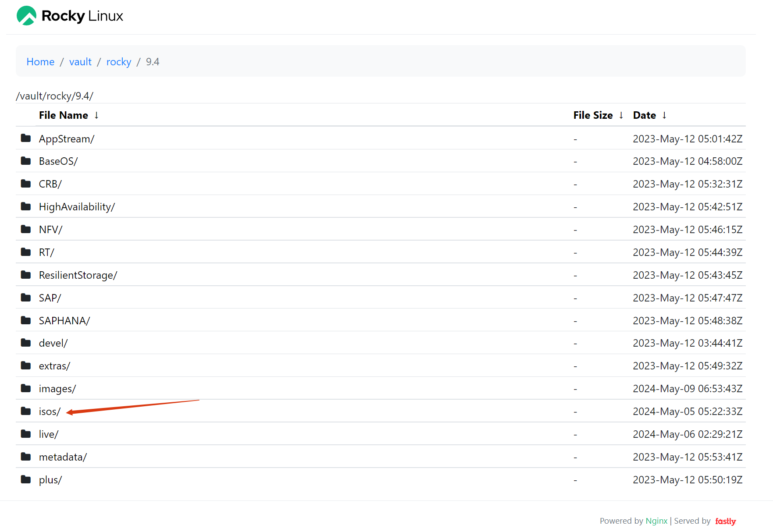
Task: Click date 2024-May-05 05:22:33Z
Action: 688,411
